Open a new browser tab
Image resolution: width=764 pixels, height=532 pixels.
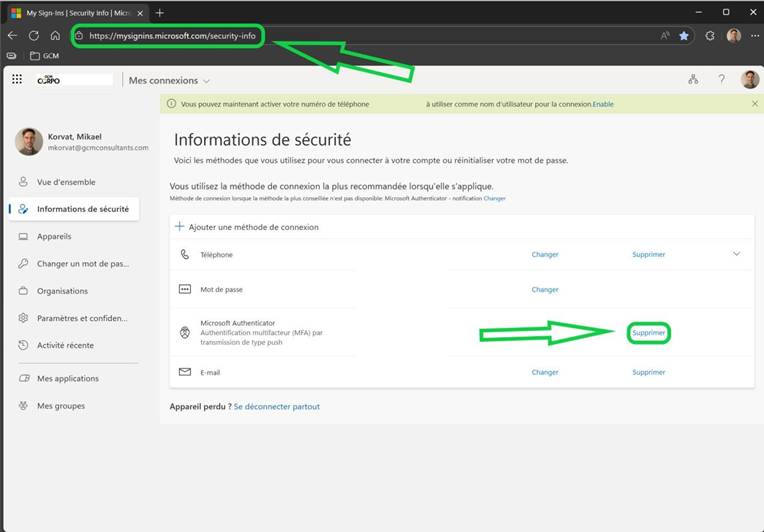pyautogui.click(x=159, y=13)
